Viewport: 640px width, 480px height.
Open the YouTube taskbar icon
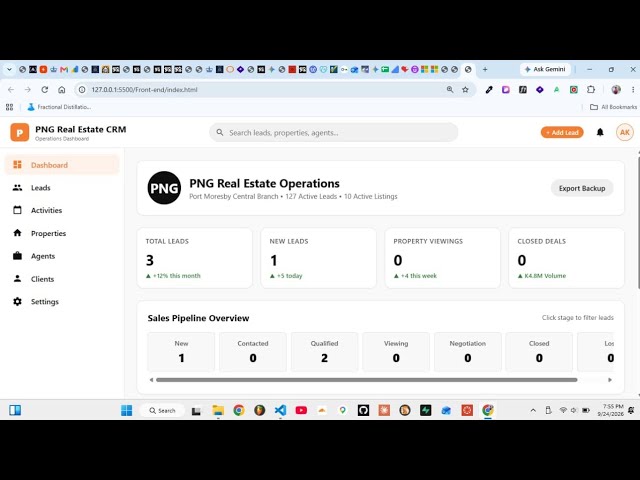click(301, 410)
